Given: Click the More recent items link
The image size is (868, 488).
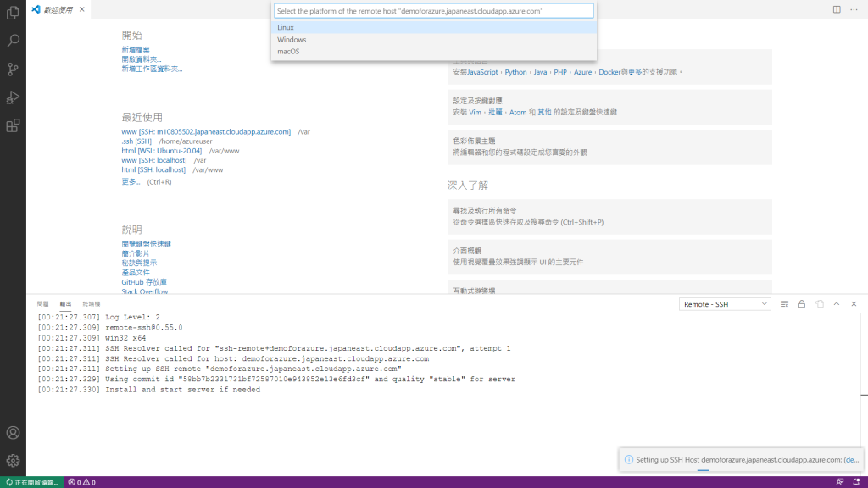Looking at the screenshot, I should tap(131, 181).
